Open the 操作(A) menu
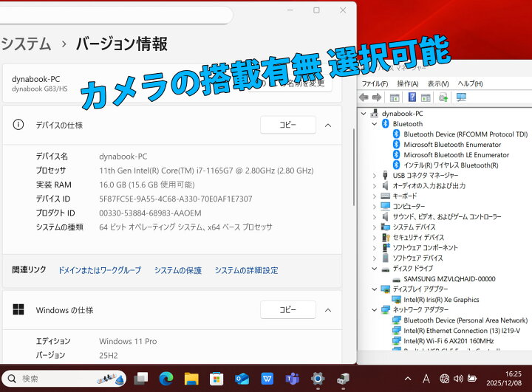Image resolution: width=532 pixels, height=392 pixels. click(x=407, y=83)
